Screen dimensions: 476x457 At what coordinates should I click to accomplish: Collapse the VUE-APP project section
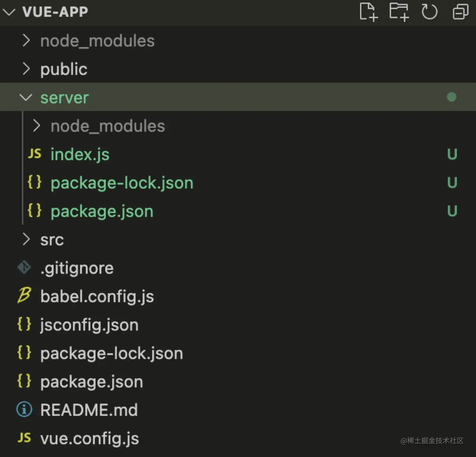(9, 12)
